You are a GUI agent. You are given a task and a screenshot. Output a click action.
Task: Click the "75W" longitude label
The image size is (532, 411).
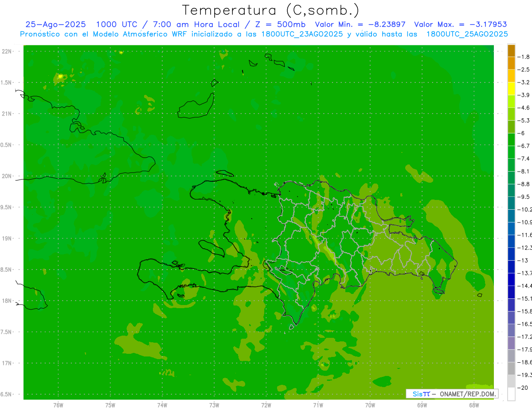point(110,405)
